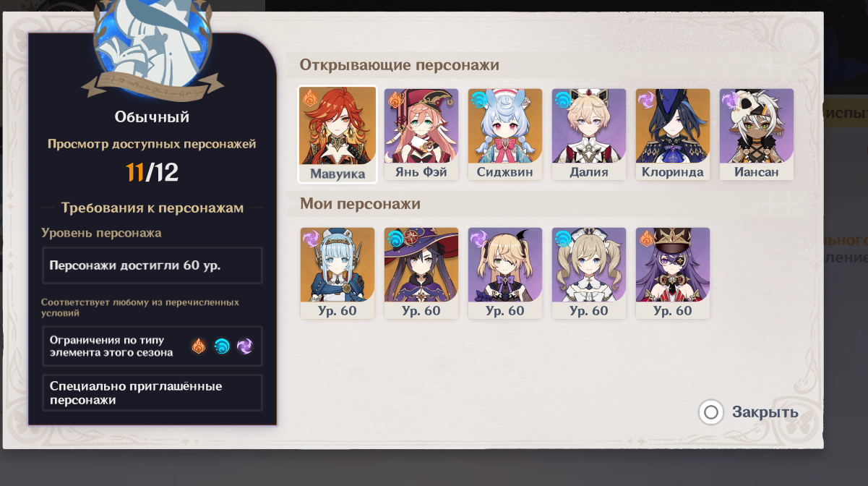The width and height of the screenshot is (868, 486).
Task: Open the Клоринда character card
Action: [x=673, y=135]
